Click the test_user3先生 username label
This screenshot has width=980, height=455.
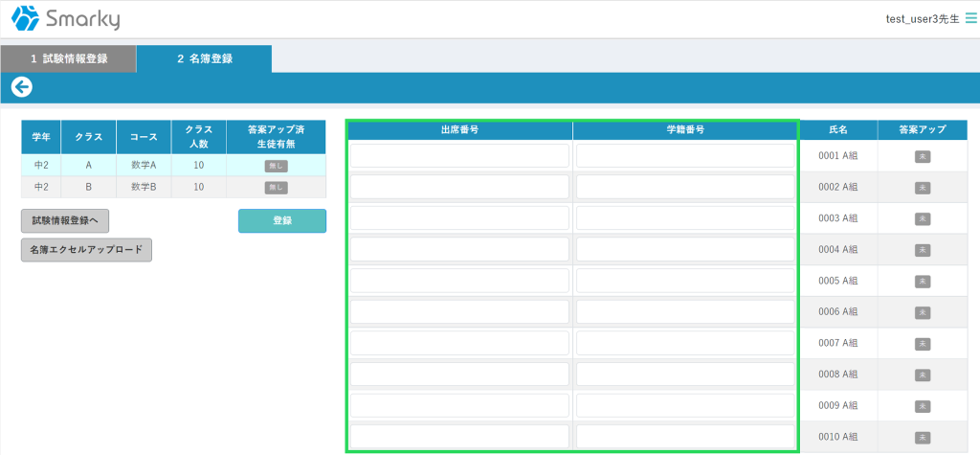pyautogui.click(x=924, y=19)
